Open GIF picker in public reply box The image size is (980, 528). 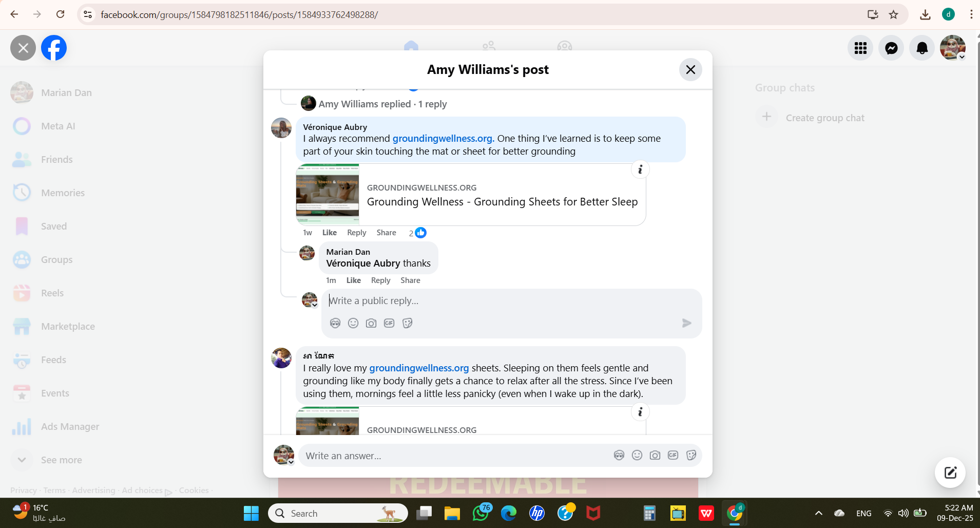(x=389, y=323)
